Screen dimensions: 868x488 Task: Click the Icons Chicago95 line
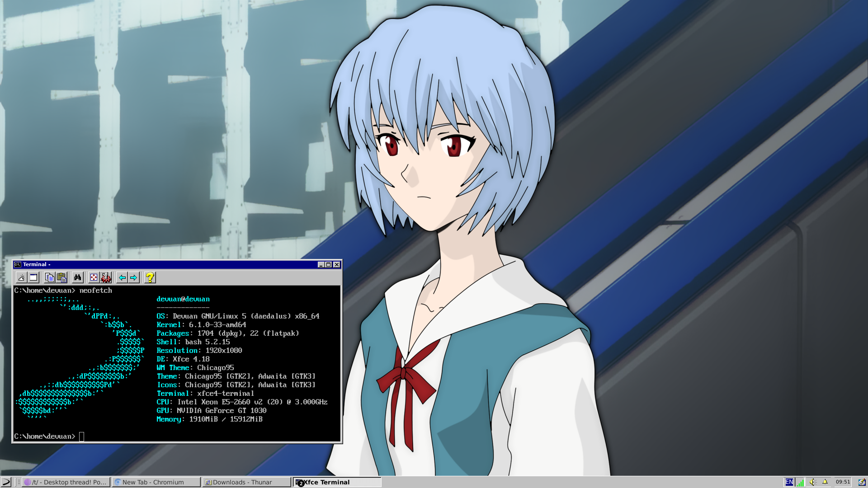coord(236,385)
